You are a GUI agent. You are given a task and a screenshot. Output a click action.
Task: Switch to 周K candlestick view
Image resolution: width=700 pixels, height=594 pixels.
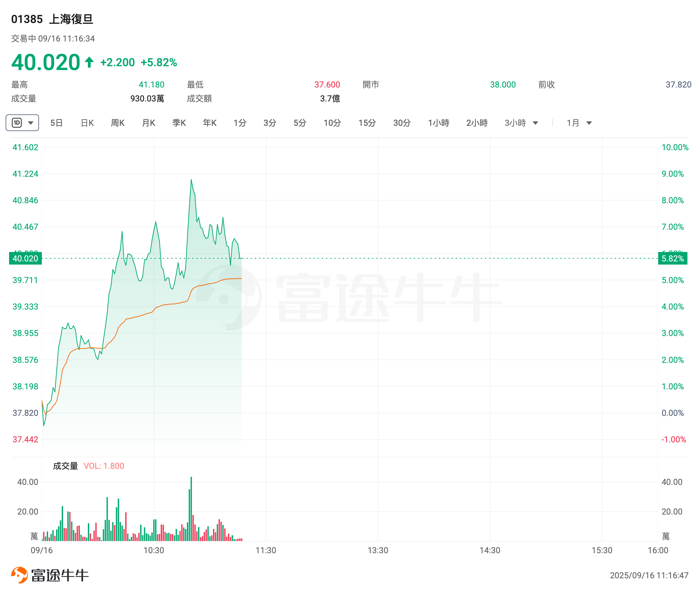(x=117, y=123)
